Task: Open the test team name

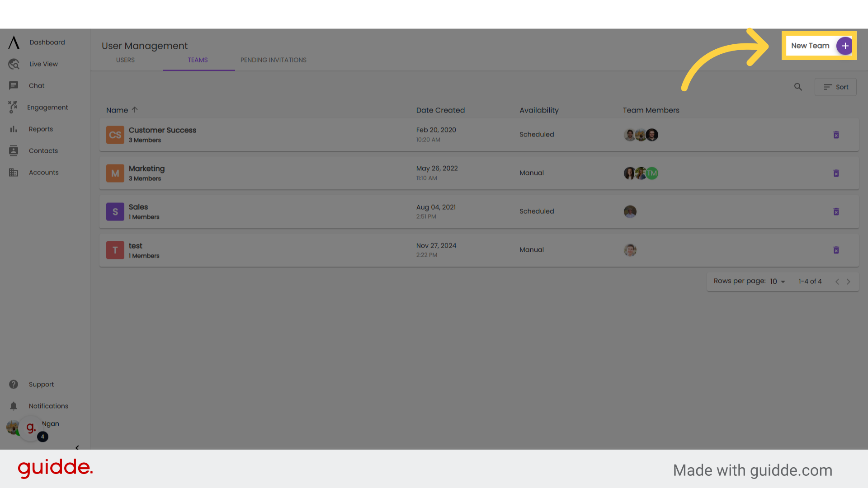Action: 135,246
